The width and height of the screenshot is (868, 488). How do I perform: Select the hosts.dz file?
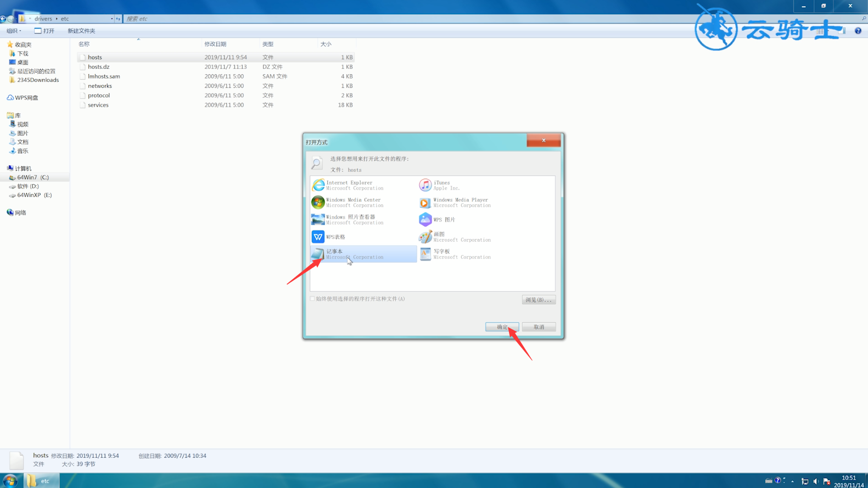[x=216, y=66]
